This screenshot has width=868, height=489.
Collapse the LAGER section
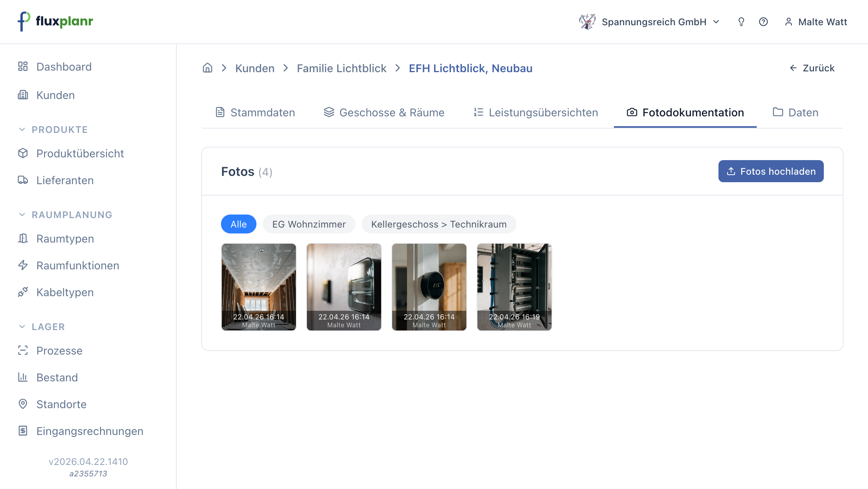[42, 327]
